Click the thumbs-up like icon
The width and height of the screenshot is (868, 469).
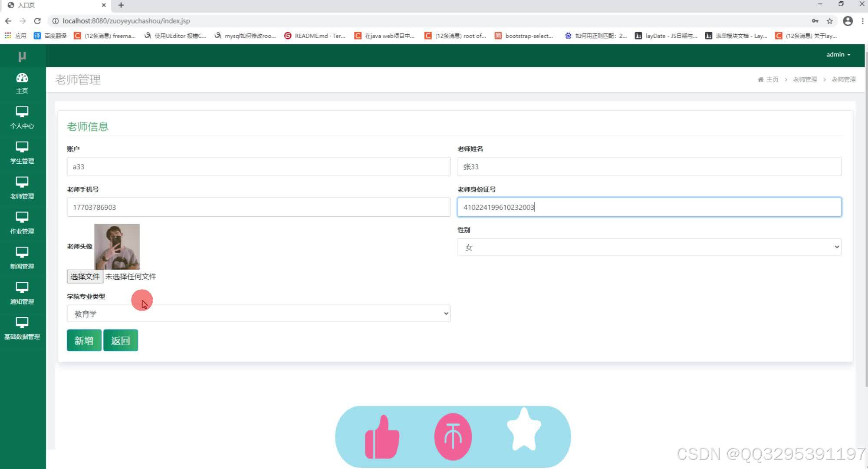click(382, 437)
